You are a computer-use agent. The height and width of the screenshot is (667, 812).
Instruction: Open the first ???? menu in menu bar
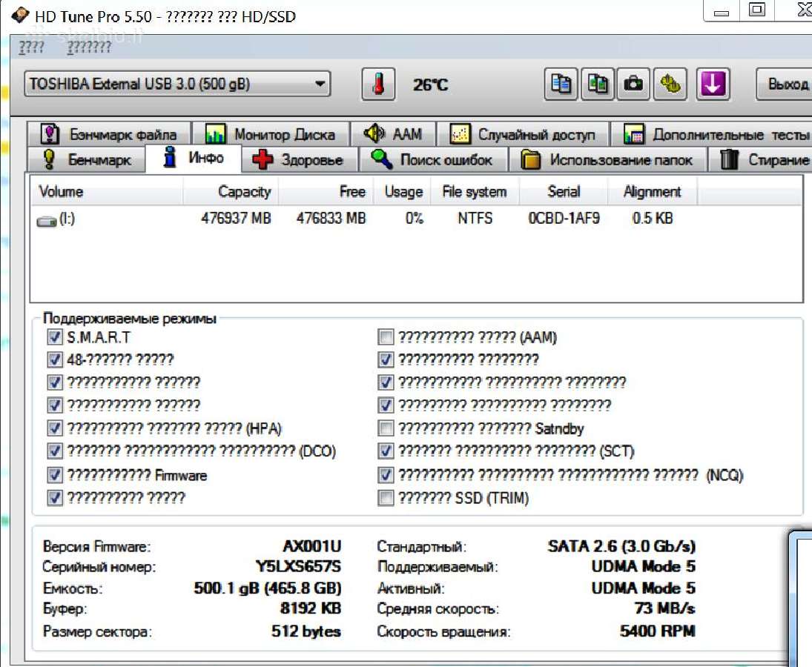[31, 47]
